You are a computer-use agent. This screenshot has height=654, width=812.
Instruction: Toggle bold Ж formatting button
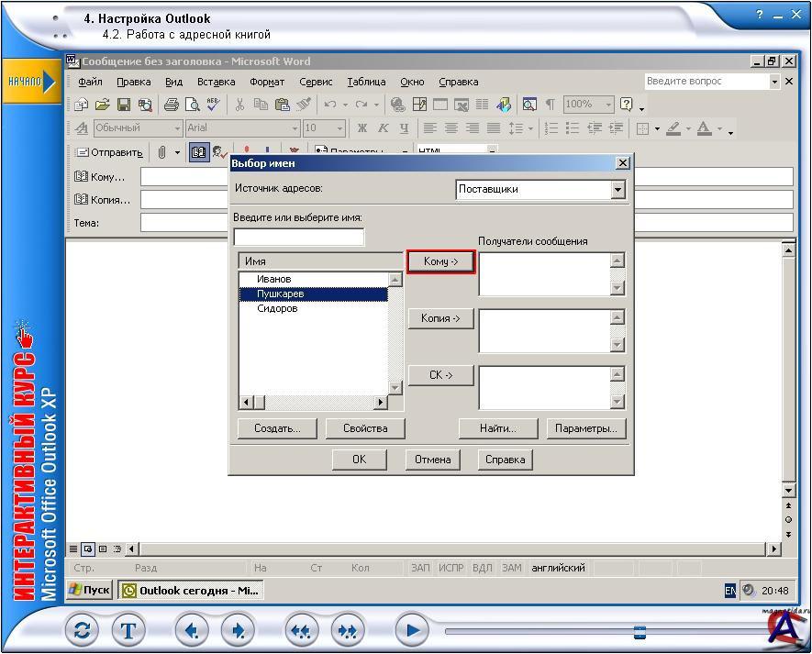click(x=362, y=128)
